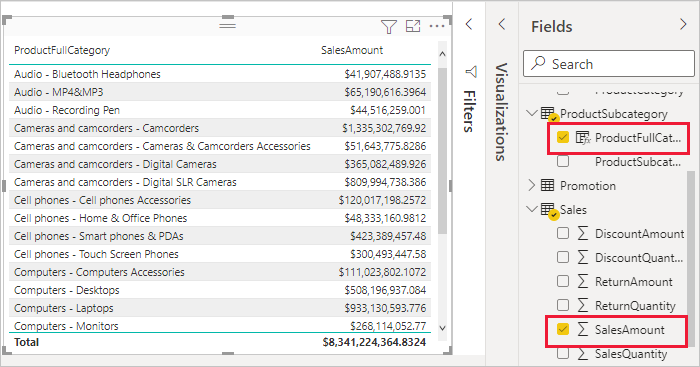Check the ReturnAmount field checkbox
The width and height of the screenshot is (700, 367).
(563, 281)
